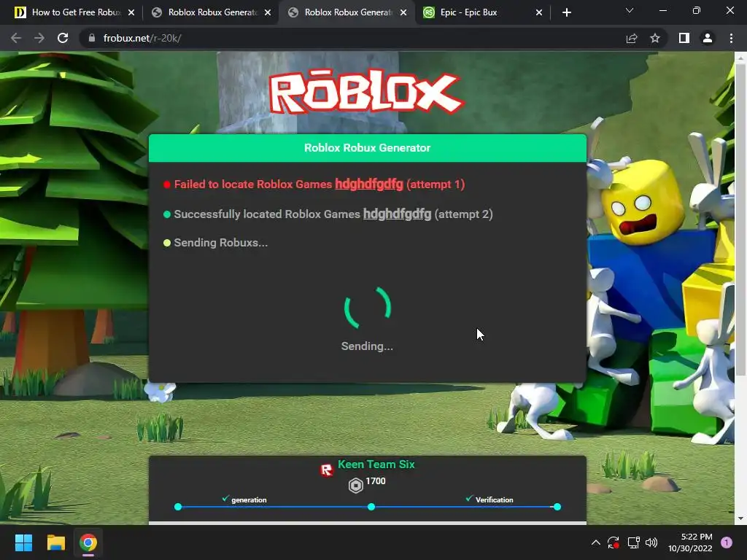Click red hdghdfgdfg username in attempt 1
This screenshot has width=747, height=560.
click(368, 184)
